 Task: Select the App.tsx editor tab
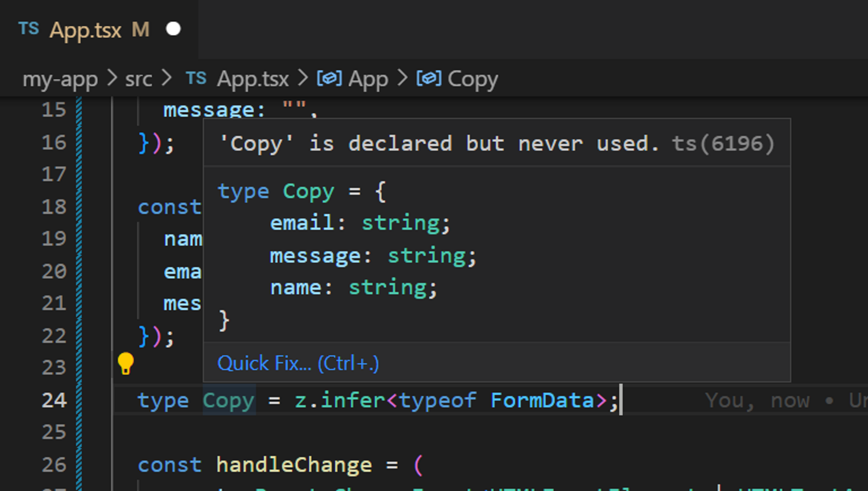click(x=87, y=29)
